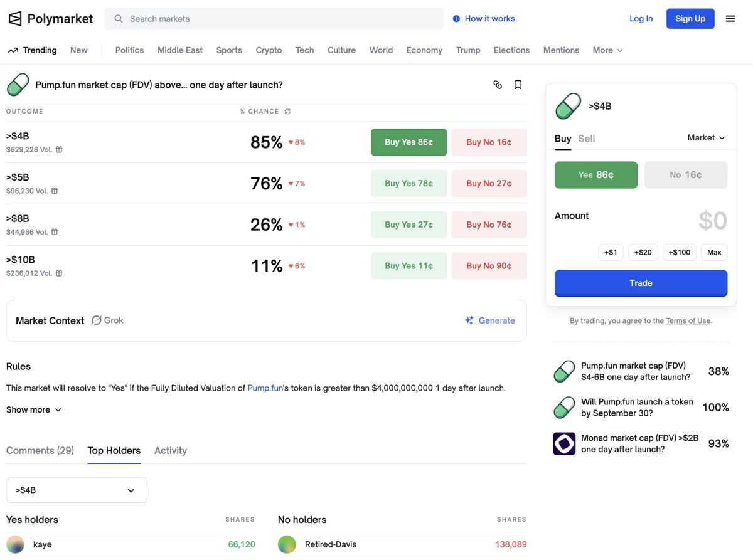This screenshot has width=753, height=560.
Task: Go to the Elections category
Action: (511, 50)
